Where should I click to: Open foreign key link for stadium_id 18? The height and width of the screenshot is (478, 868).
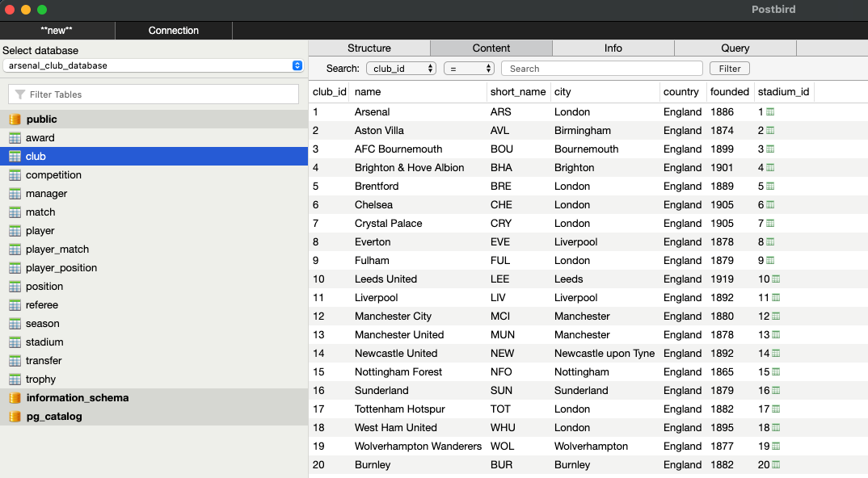tap(776, 428)
